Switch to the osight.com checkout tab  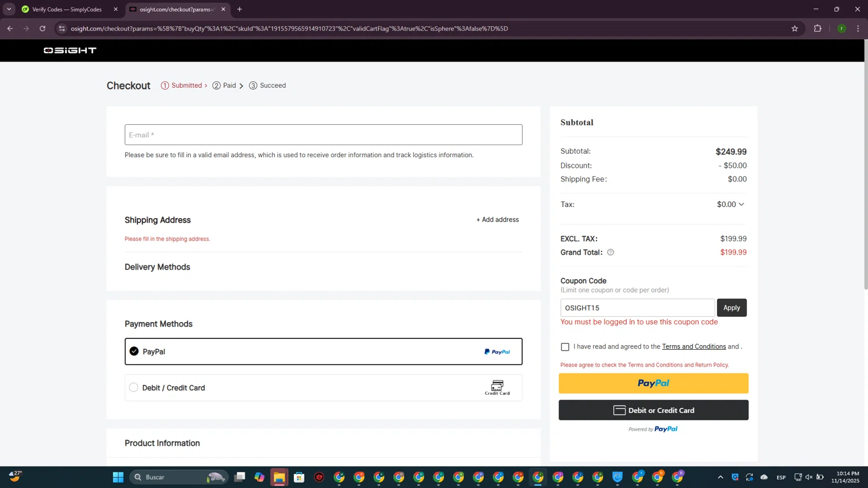click(177, 9)
